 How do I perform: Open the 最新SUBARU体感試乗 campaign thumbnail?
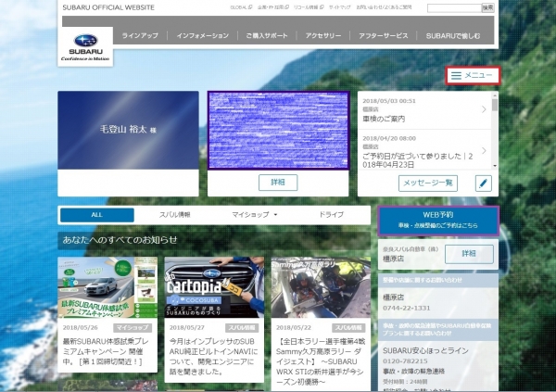tap(107, 287)
